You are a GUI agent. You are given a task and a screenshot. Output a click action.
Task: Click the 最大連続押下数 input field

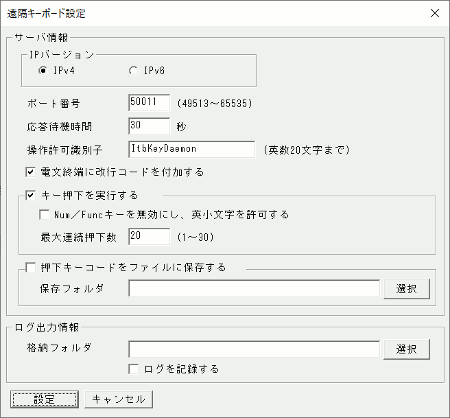click(x=149, y=237)
